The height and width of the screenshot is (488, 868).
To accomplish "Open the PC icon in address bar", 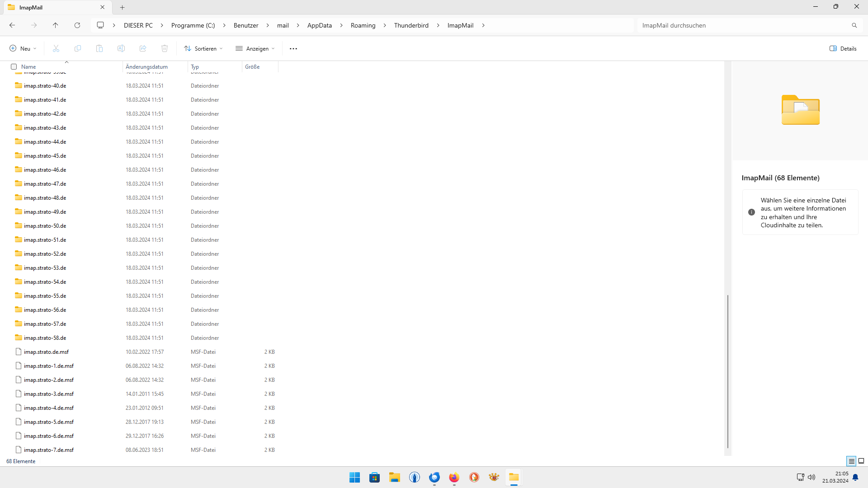I will coord(100,25).
